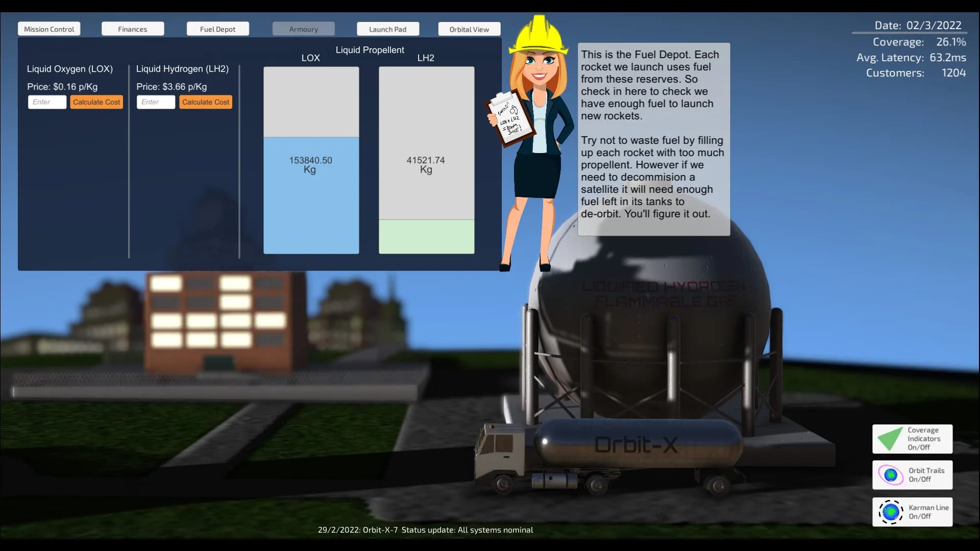Select the greyed Armoury tab
This screenshot has height=551, width=980.
coord(304,29)
